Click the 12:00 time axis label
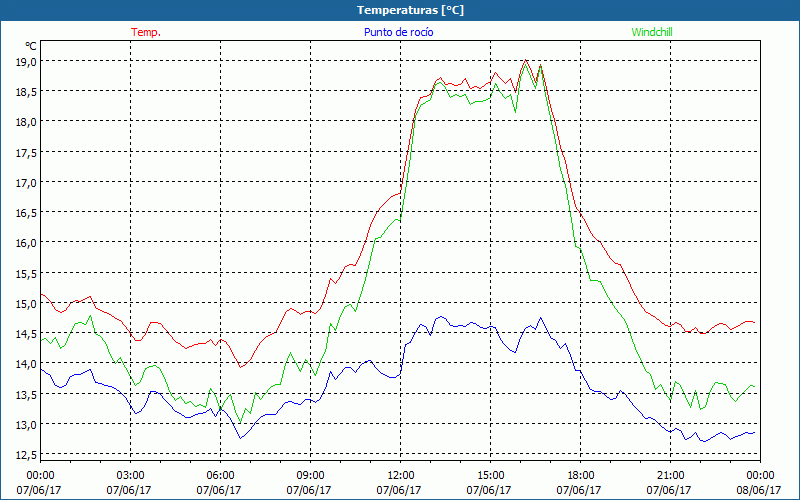Image resolution: width=800 pixels, height=500 pixels. [x=401, y=475]
